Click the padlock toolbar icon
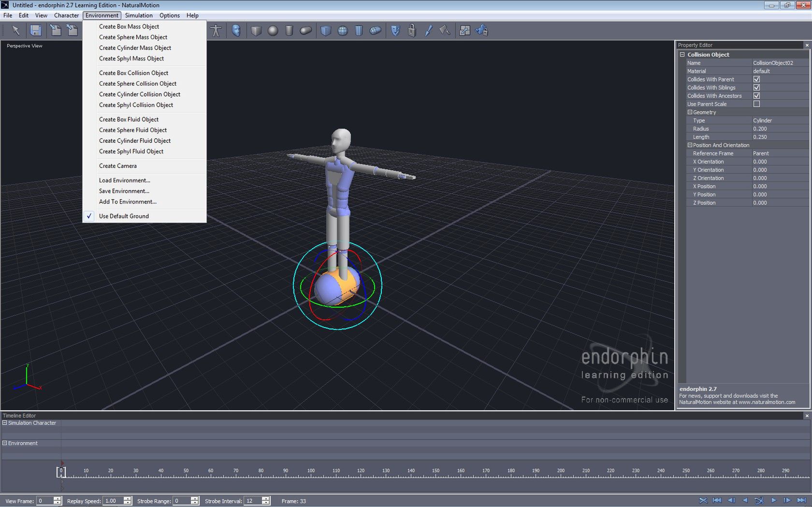 (x=412, y=30)
